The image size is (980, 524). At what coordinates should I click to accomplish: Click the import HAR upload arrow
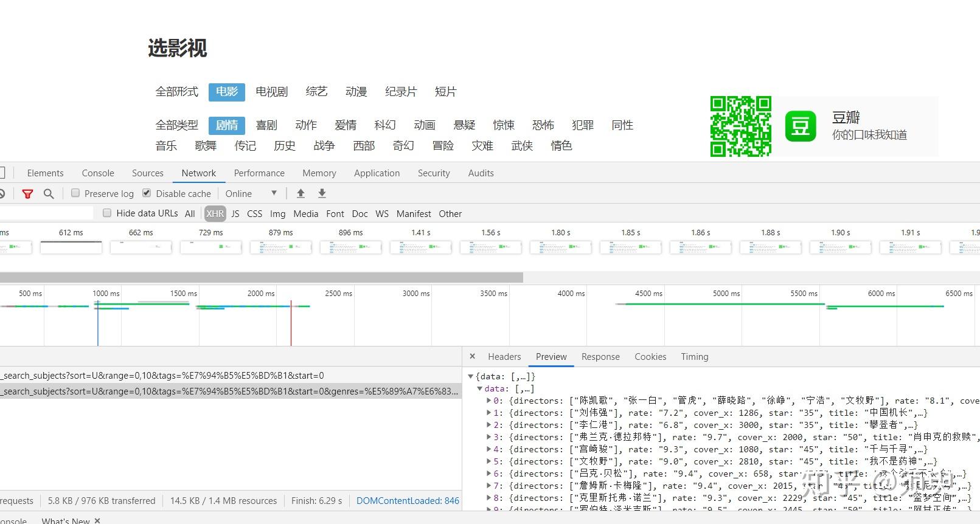click(x=301, y=193)
